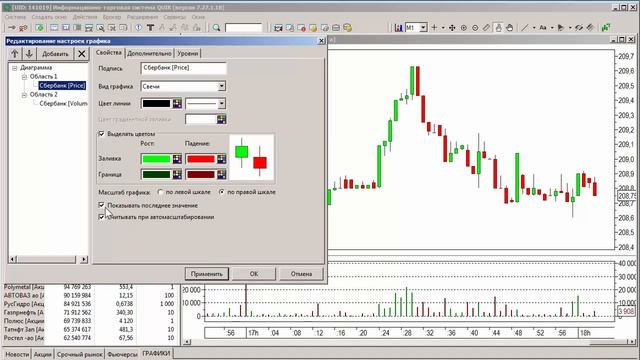Switch to the Дополнительно tab

click(149, 53)
